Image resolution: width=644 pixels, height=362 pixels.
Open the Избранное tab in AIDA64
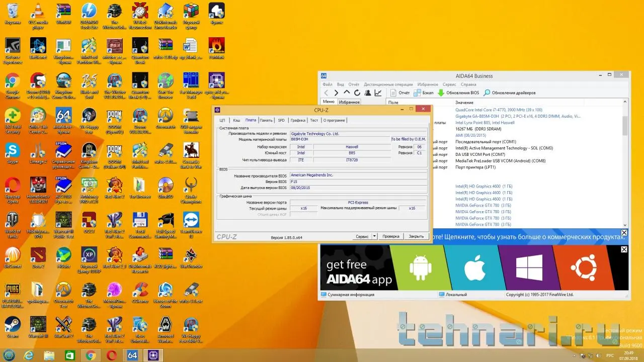tap(349, 102)
